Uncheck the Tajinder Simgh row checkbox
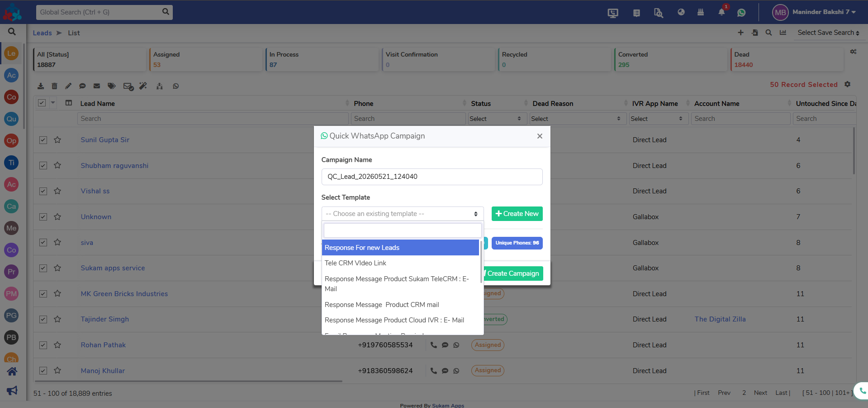 pyautogui.click(x=43, y=319)
